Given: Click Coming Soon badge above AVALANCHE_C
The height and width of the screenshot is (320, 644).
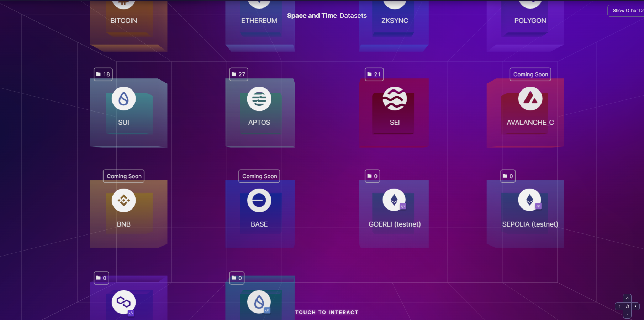Looking at the screenshot, I should tap(530, 74).
